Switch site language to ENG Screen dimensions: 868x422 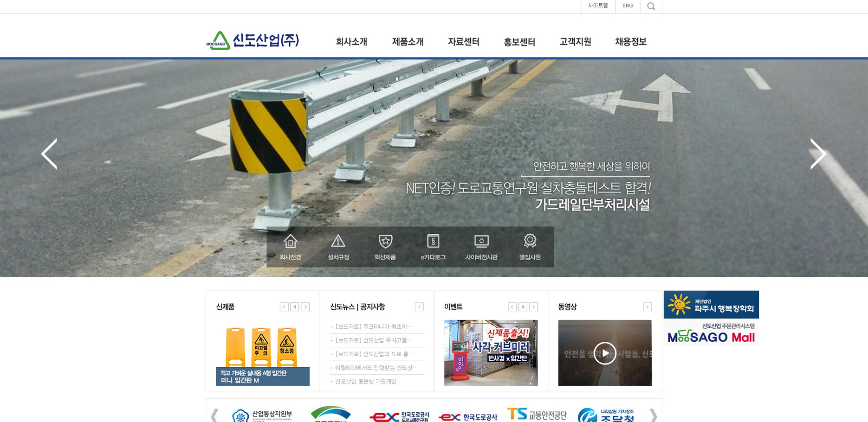(x=628, y=6)
